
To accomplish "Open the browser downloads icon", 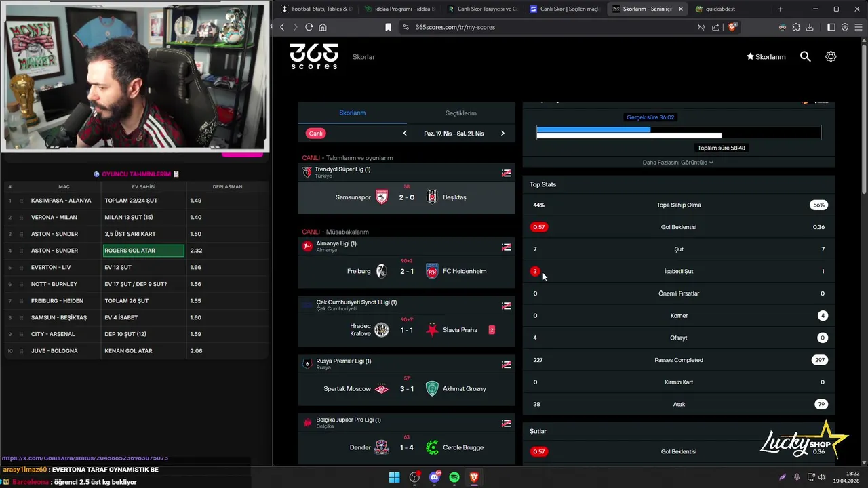I will click(810, 27).
